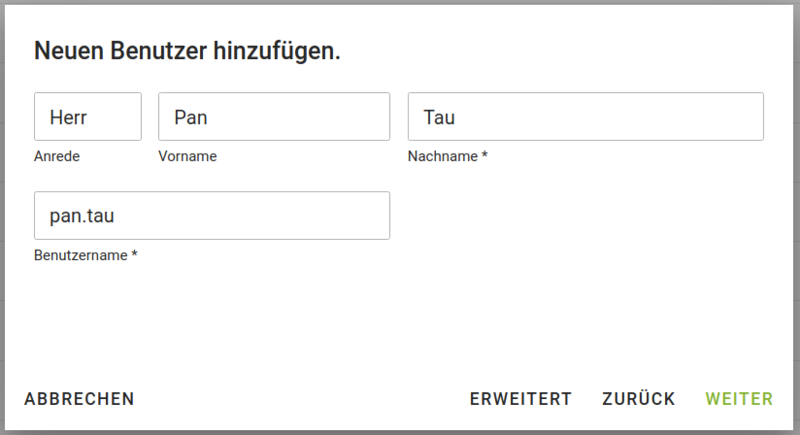Image resolution: width=800 pixels, height=435 pixels.
Task: Click the Benutzername label text
Action: coord(80,255)
